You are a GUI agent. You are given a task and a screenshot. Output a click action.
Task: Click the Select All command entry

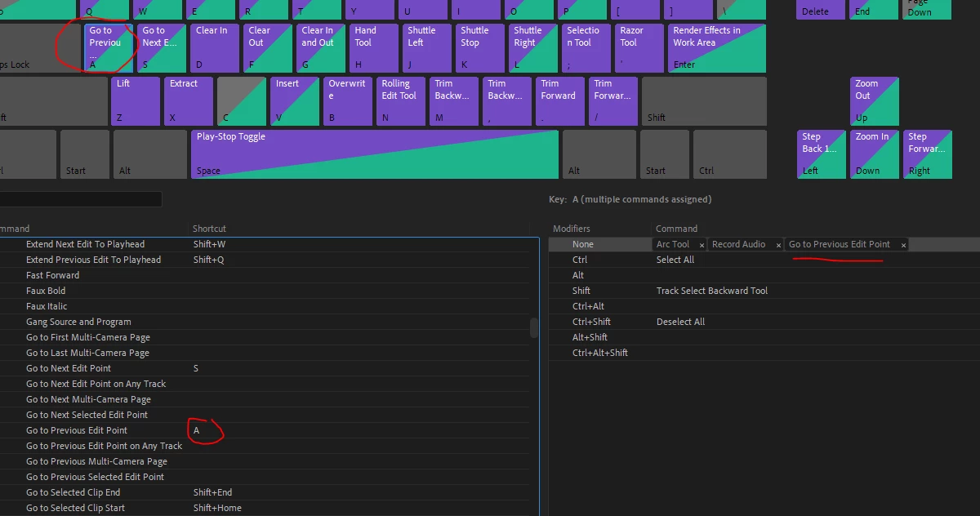click(675, 260)
